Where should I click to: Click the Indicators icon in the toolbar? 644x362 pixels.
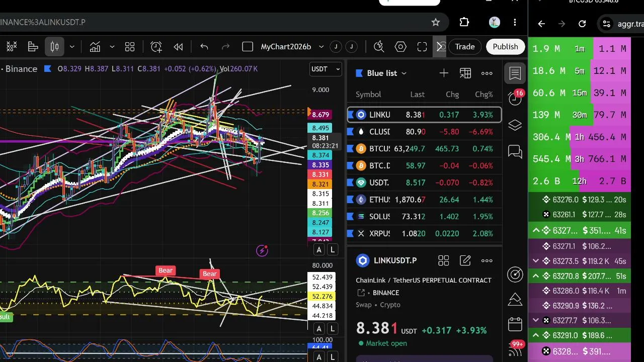(x=95, y=47)
